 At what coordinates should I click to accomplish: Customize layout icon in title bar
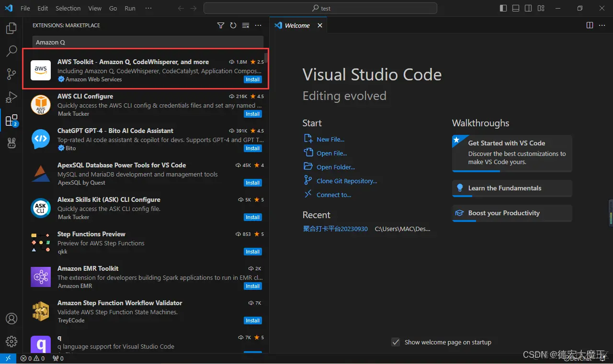541,8
